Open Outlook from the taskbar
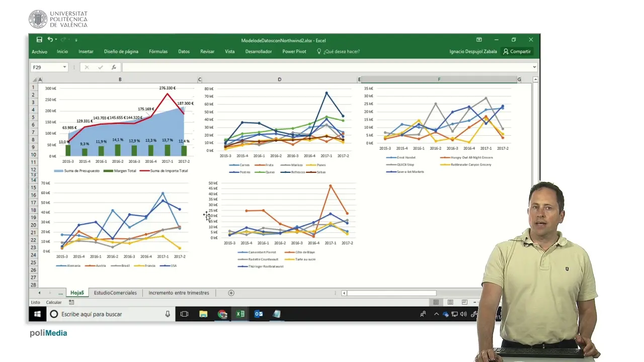644x362 pixels. [x=259, y=314]
